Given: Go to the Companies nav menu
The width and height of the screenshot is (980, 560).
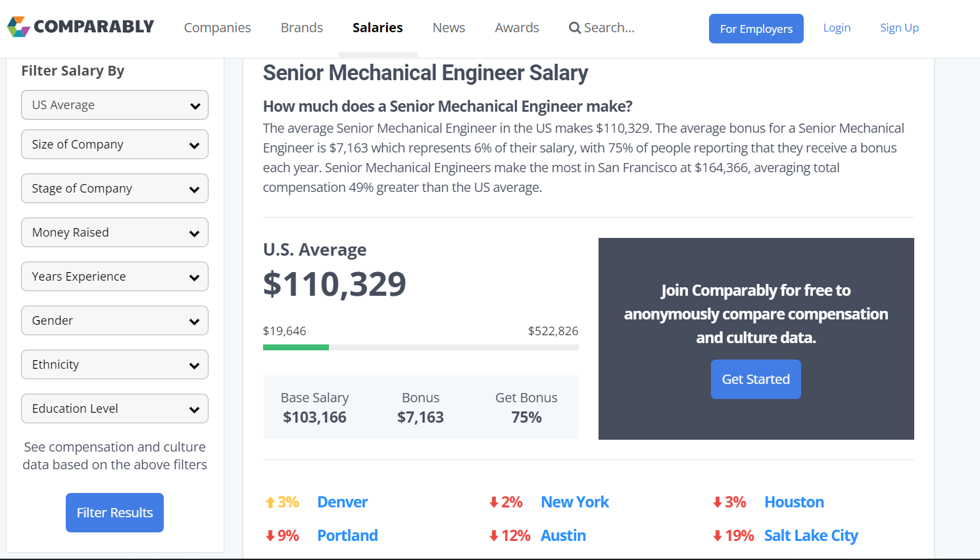Looking at the screenshot, I should click(x=217, y=28).
